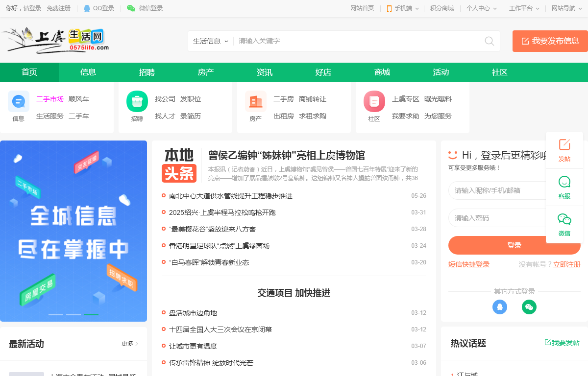Click the blue 信息 category icon
Screen dimensions: 588x376
click(19, 101)
